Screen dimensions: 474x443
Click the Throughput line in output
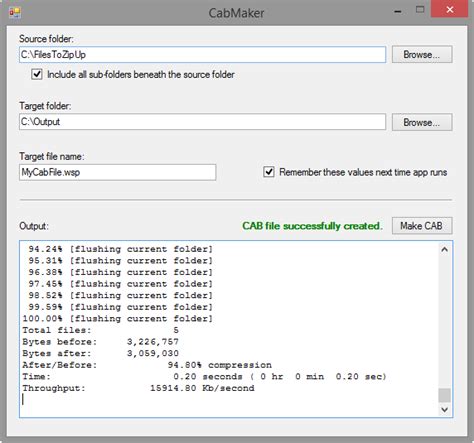coord(138,388)
